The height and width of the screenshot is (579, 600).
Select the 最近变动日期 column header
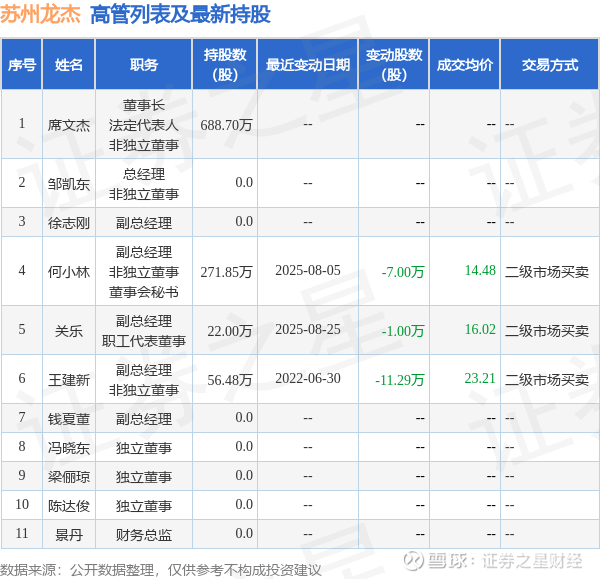coord(308,64)
